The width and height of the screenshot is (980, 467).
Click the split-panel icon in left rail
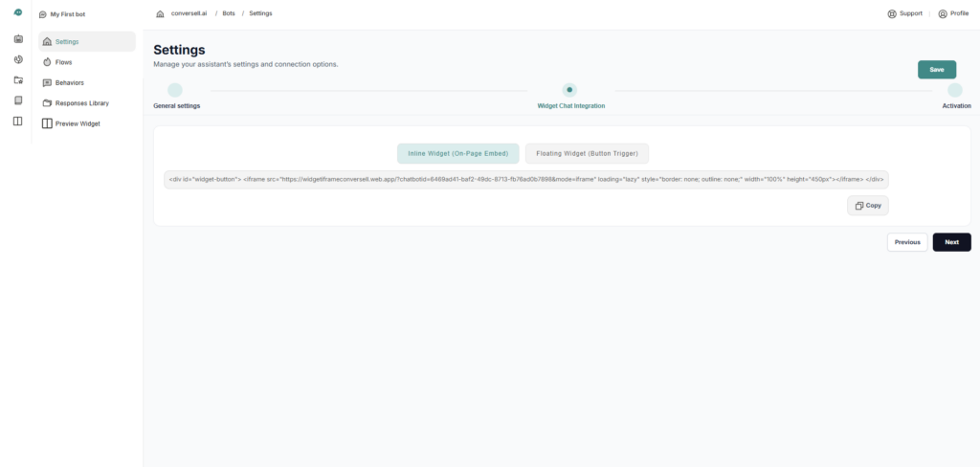coord(17,121)
